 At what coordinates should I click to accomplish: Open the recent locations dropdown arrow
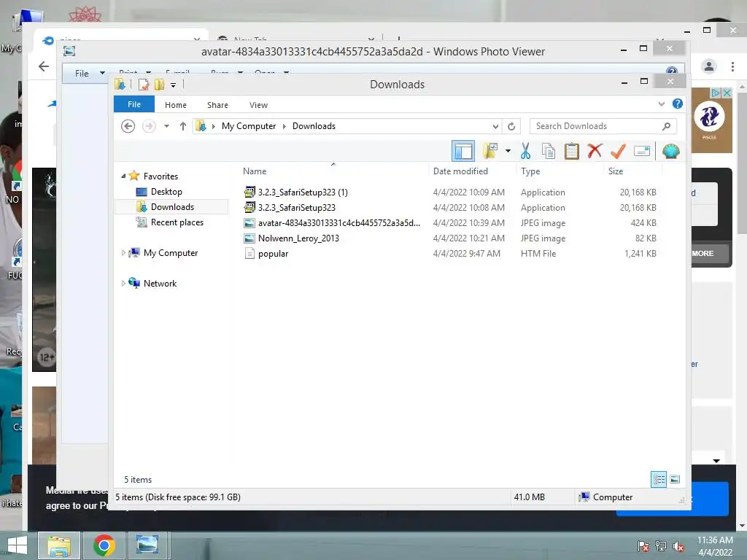tap(166, 126)
